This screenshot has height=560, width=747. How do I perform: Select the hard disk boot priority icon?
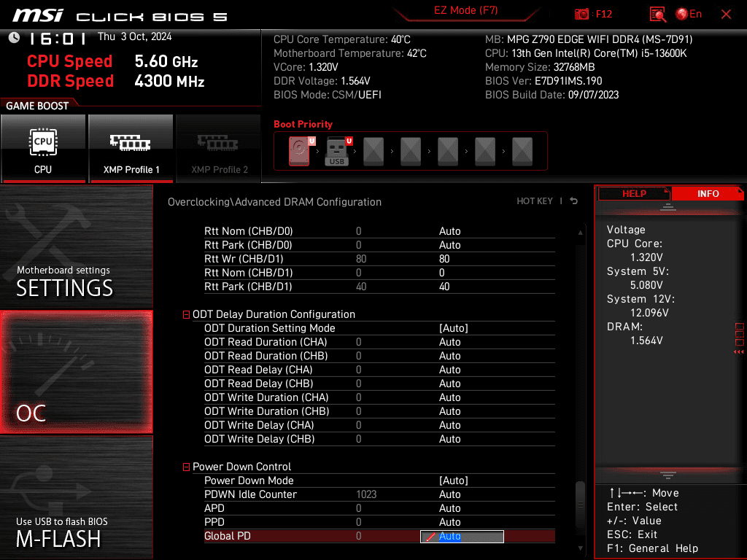point(300,151)
